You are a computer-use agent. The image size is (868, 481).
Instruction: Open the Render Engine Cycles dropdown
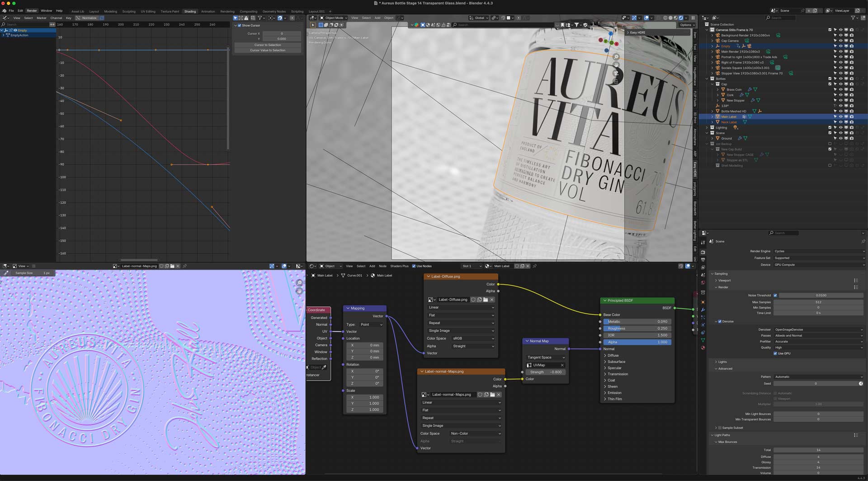point(818,251)
